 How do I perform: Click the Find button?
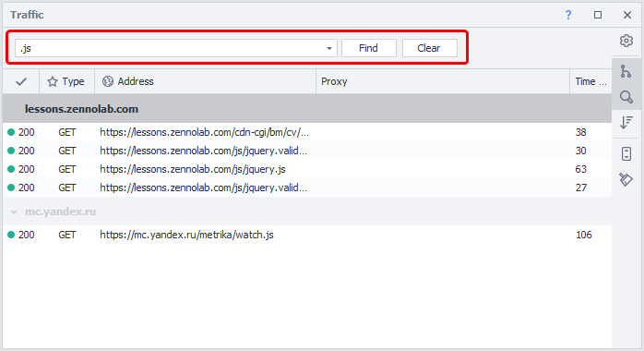[368, 48]
